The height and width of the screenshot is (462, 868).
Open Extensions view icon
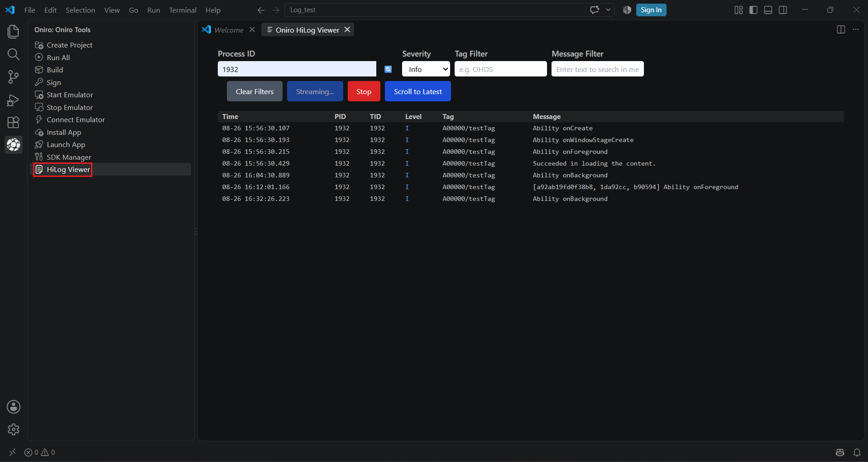[x=14, y=122]
